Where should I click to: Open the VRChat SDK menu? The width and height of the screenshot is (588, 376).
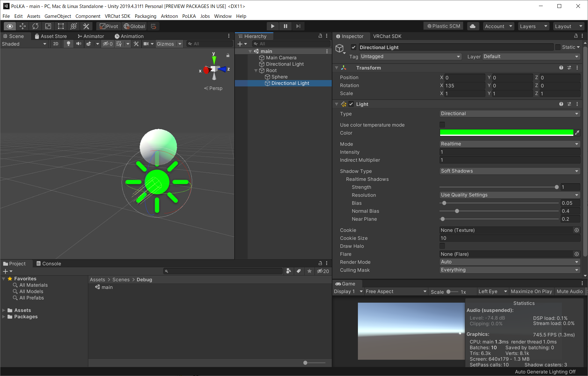[x=117, y=16]
